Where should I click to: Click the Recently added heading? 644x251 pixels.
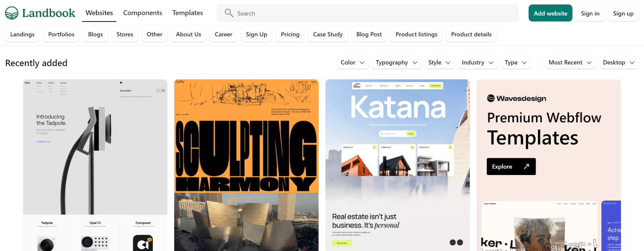pos(36,63)
